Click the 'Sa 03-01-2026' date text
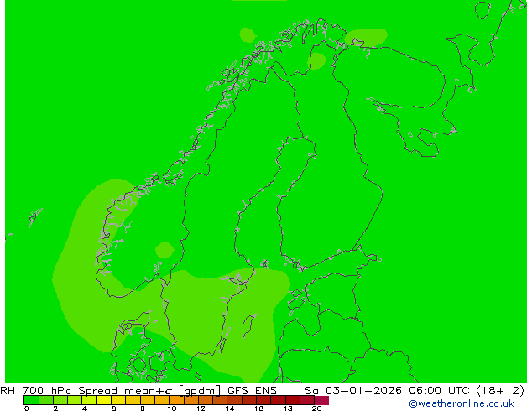Screen dimensions: 532x411 pyautogui.click(x=353, y=390)
